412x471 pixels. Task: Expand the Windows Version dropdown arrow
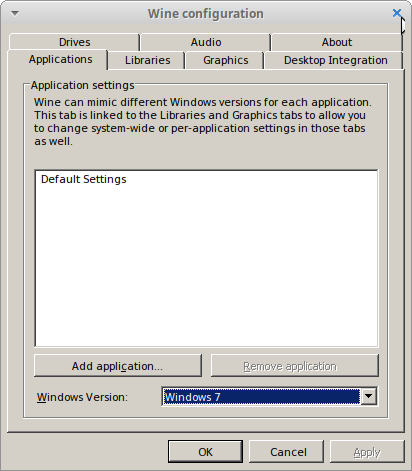(369, 397)
